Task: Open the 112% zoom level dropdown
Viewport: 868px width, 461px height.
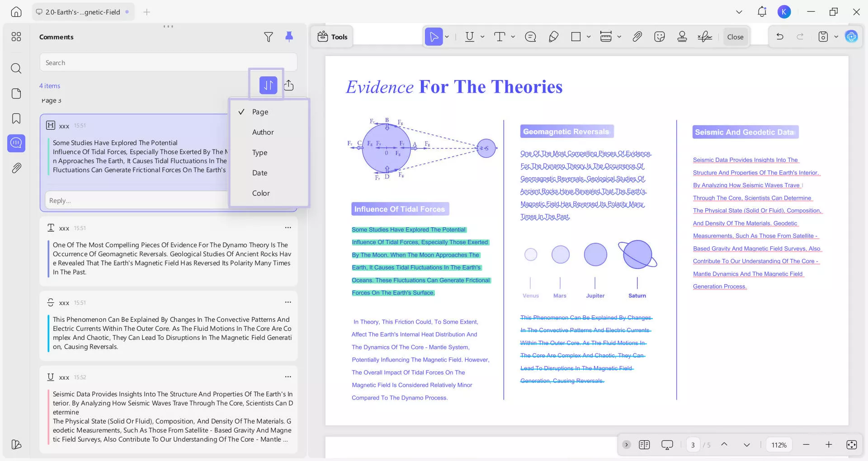Action: click(x=779, y=445)
